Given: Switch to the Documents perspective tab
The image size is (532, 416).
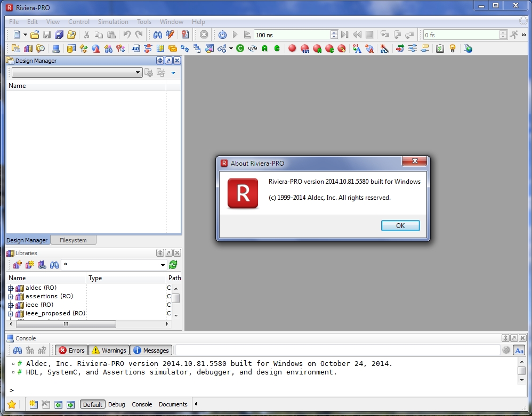Looking at the screenshot, I should point(173,404).
